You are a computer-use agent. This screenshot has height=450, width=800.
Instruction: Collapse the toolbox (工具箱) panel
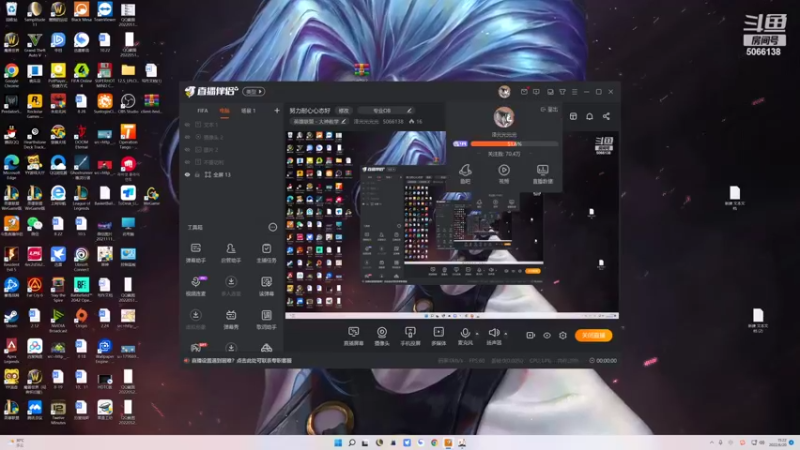[272, 227]
